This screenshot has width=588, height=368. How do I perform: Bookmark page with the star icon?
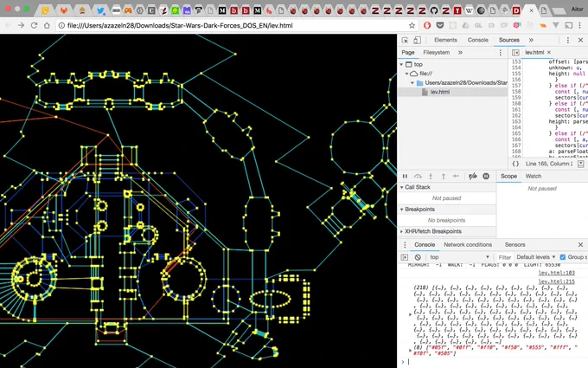pos(412,25)
